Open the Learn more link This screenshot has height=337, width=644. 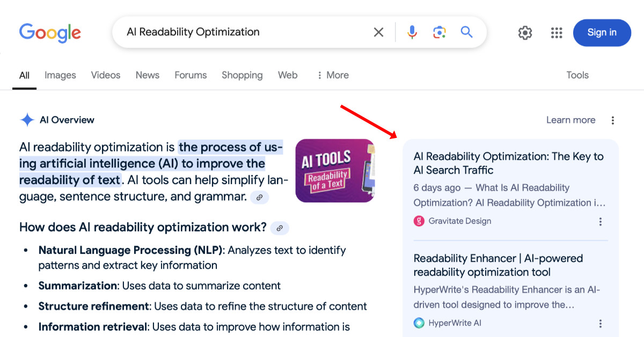(570, 120)
